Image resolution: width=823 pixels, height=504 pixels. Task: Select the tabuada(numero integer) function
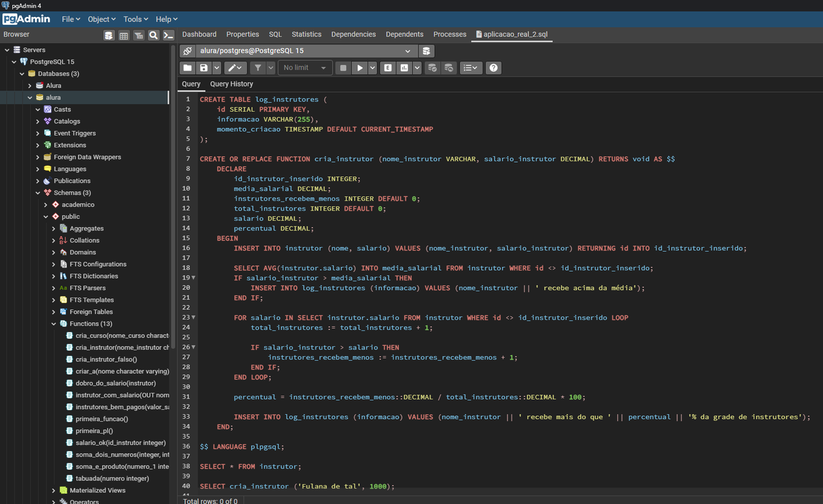[x=112, y=478]
